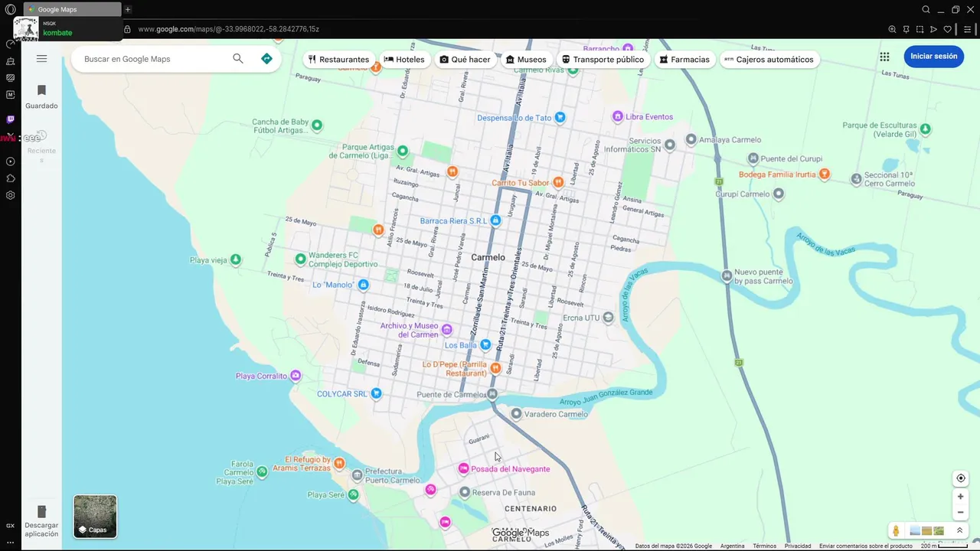Click Enviar comentarios sobre el producto
The height and width of the screenshot is (551, 980).
click(866, 546)
